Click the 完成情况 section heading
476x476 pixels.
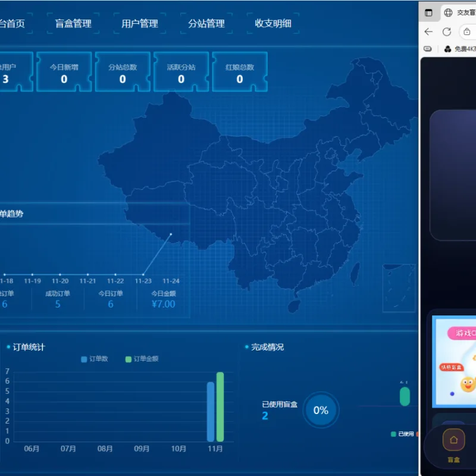[x=267, y=347]
